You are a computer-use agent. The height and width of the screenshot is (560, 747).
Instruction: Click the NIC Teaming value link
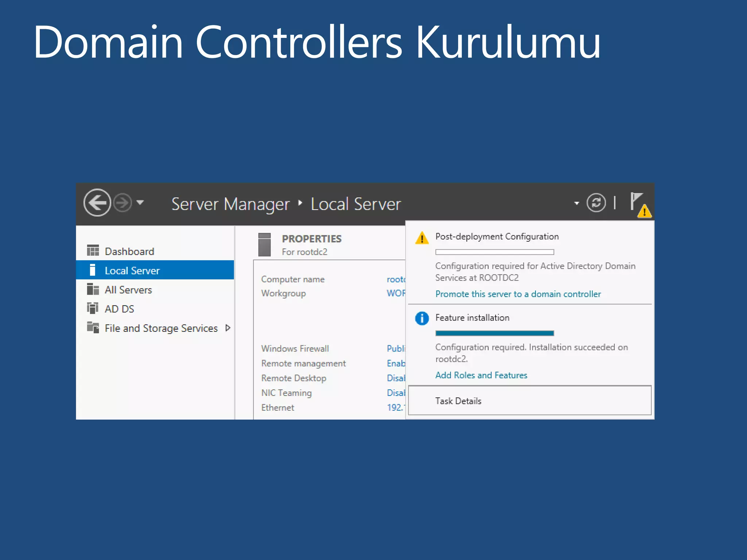(396, 393)
